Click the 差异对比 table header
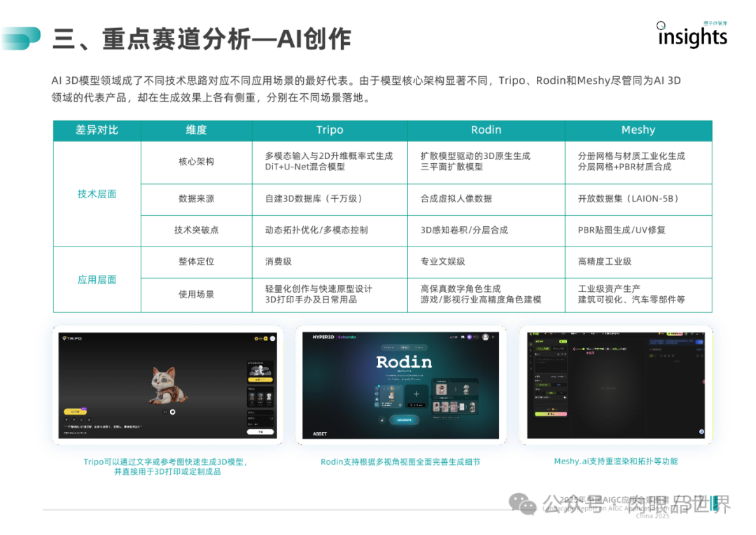The width and height of the screenshot is (756, 535). [97, 130]
